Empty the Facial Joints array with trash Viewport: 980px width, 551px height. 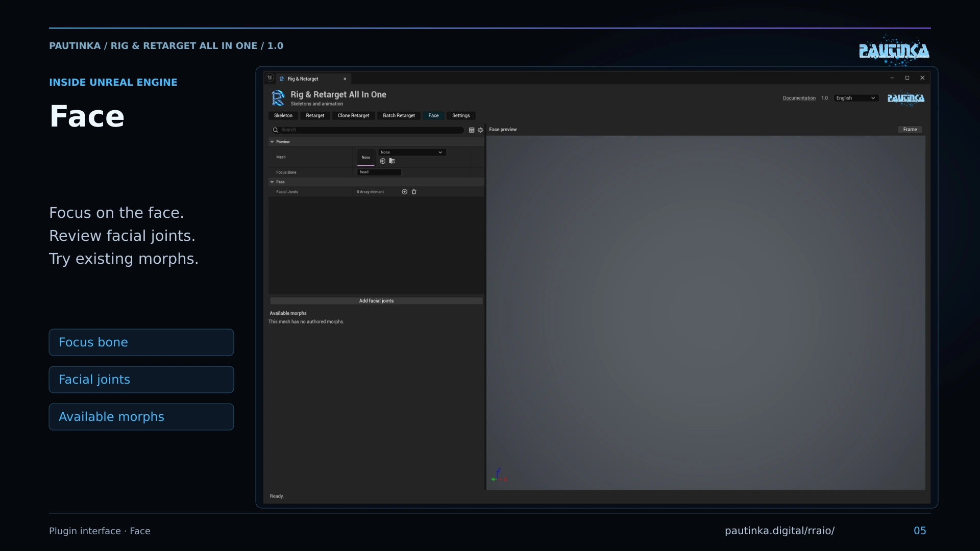coord(414,192)
